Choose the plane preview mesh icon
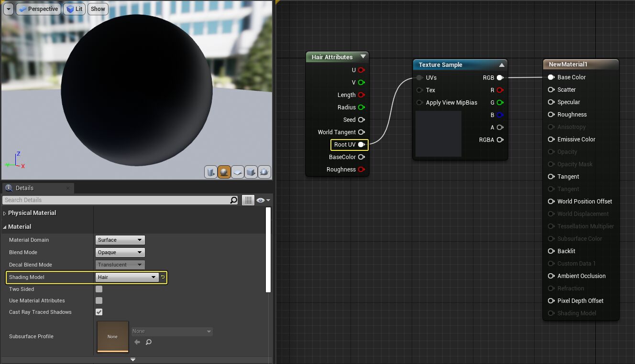This screenshot has height=364, width=635. point(237,172)
